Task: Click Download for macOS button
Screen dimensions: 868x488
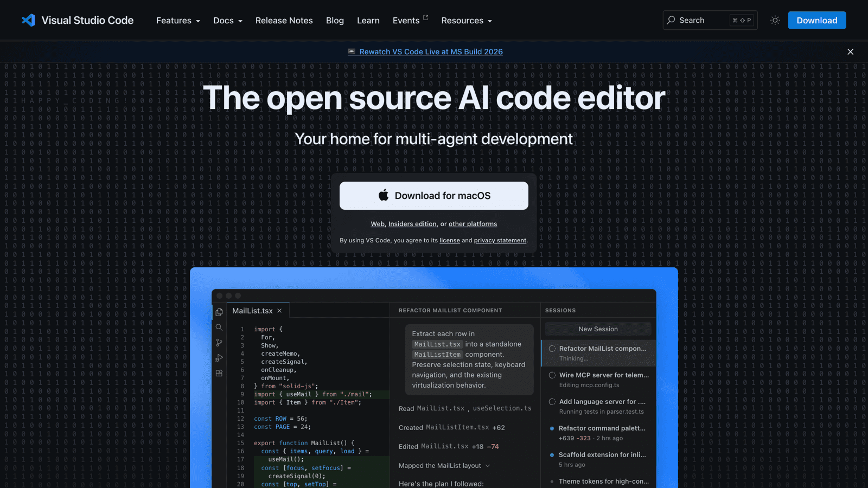Action: (434, 196)
